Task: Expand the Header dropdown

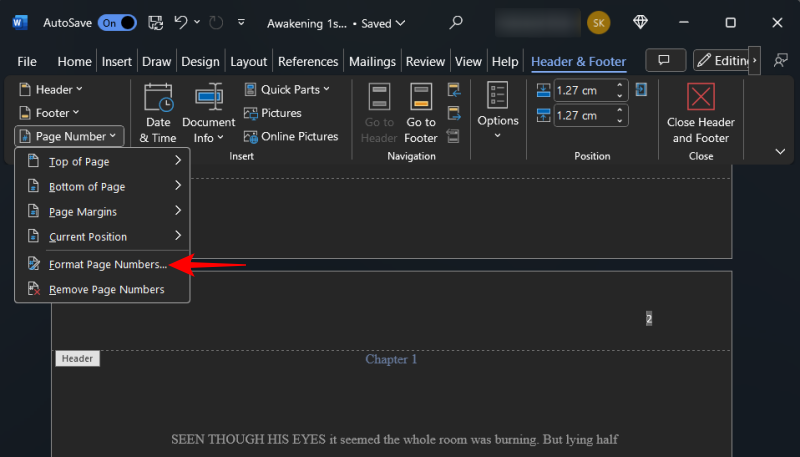Action: tap(50, 89)
